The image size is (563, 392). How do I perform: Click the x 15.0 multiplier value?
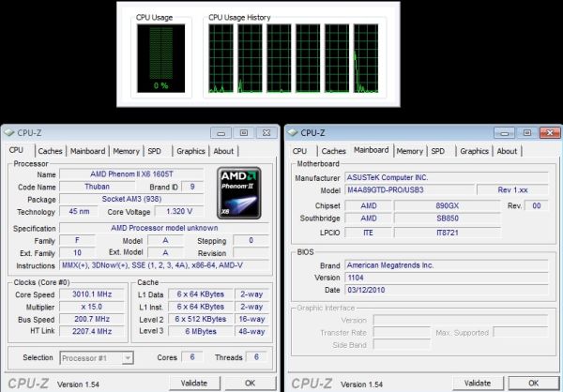(92, 307)
